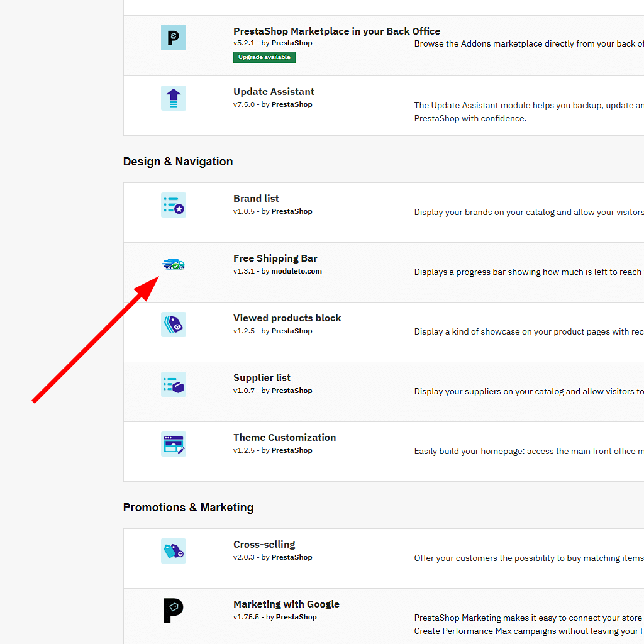Click PrestaShop Marketplace in your Back Office title
The image size is (644, 644).
tap(336, 31)
